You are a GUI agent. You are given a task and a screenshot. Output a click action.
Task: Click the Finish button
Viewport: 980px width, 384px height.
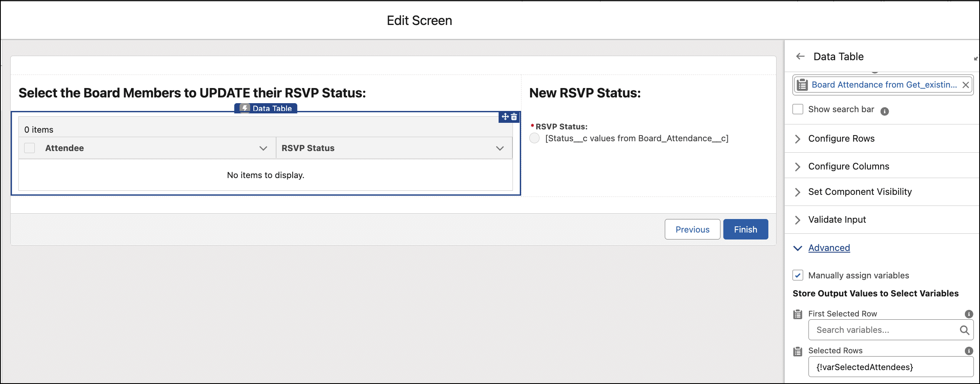[x=745, y=229]
